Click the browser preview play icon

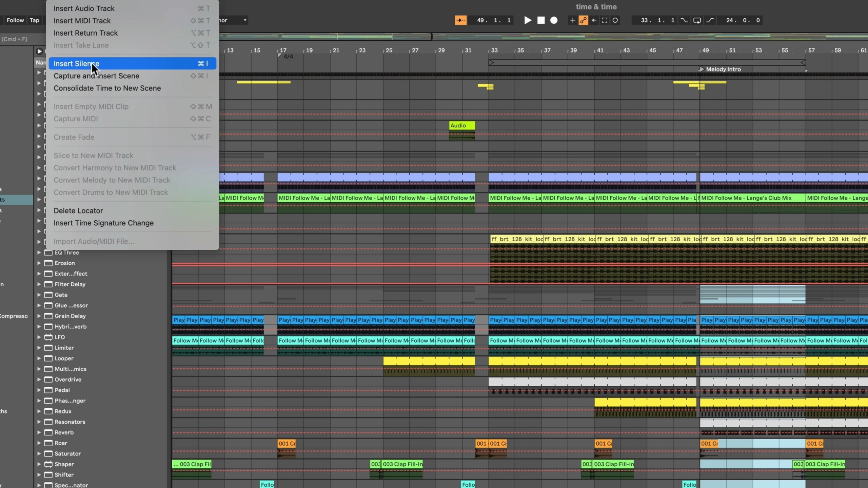[39, 52]
